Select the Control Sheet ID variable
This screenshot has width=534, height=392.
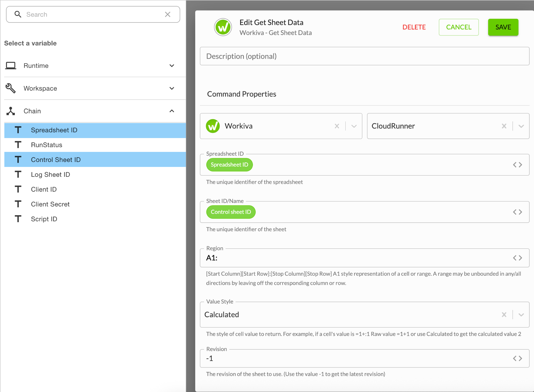(x=95, y=160)
